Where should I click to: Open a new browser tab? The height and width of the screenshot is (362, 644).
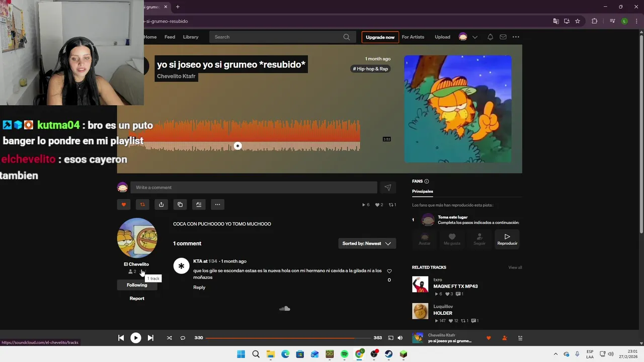coord(178,7)
